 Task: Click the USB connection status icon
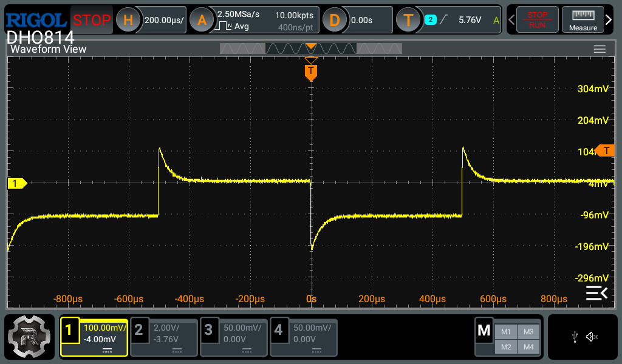pyautogui.click(x=575, y=337)
